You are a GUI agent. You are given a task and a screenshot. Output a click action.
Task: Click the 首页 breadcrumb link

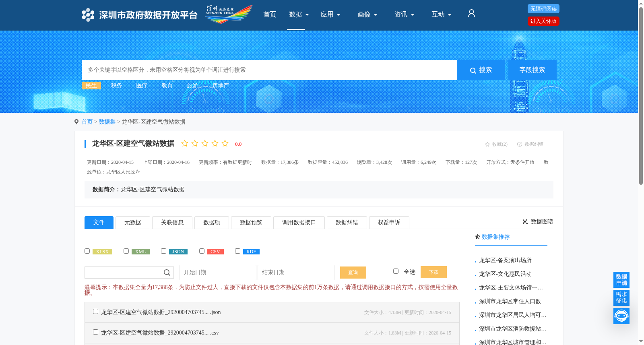[x=87, y=122]
